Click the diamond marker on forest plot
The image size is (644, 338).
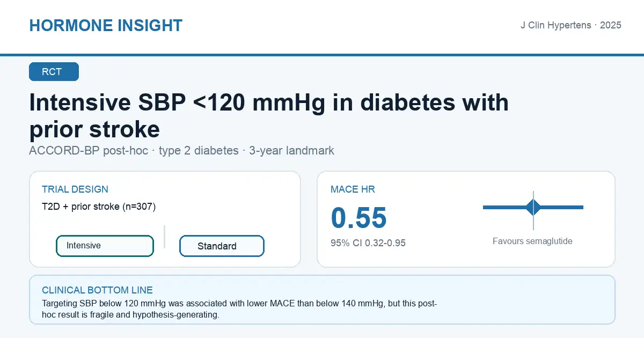[x=533, y=207]
